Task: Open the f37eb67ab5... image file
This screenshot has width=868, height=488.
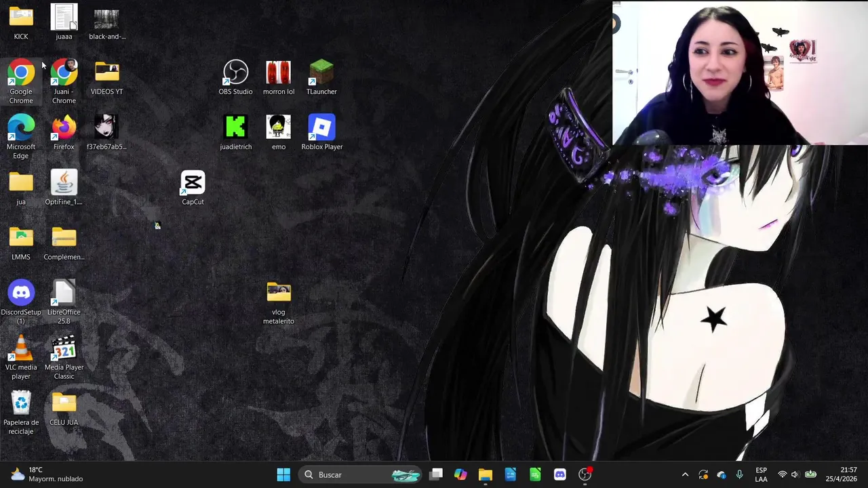Action: (x=106, y=132)
